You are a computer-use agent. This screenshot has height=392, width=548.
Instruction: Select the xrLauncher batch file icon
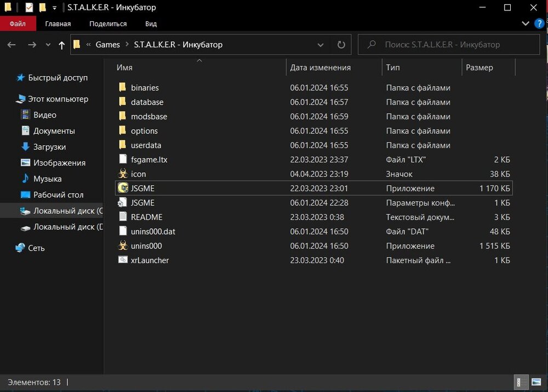pos(123,260)
